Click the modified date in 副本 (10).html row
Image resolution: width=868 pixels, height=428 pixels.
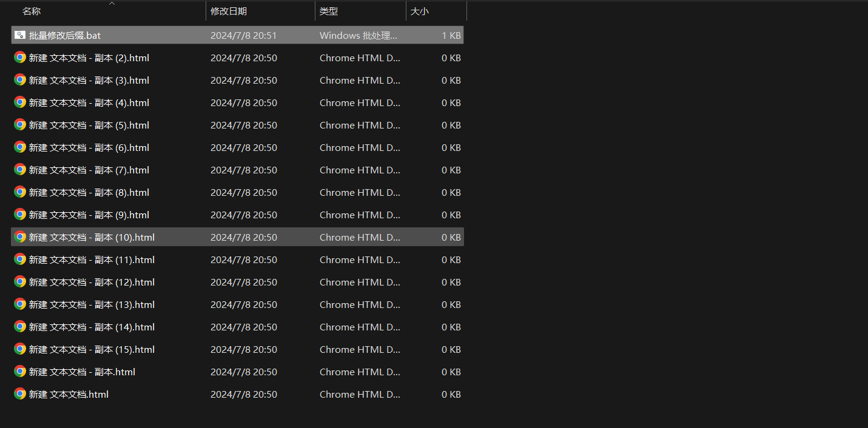[x=243, y=237]
